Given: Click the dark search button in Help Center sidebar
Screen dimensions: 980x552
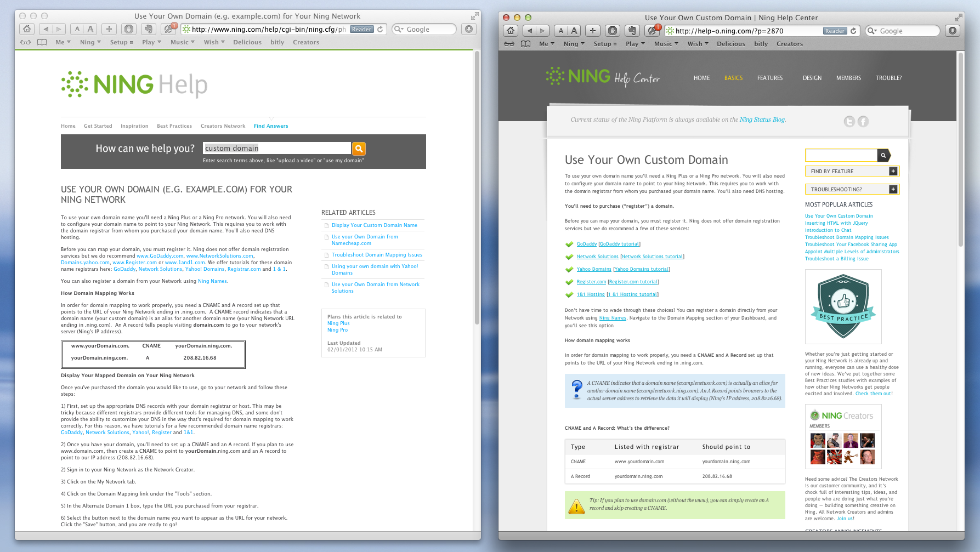Looking at the screenshot, I should tap(883, 155).
